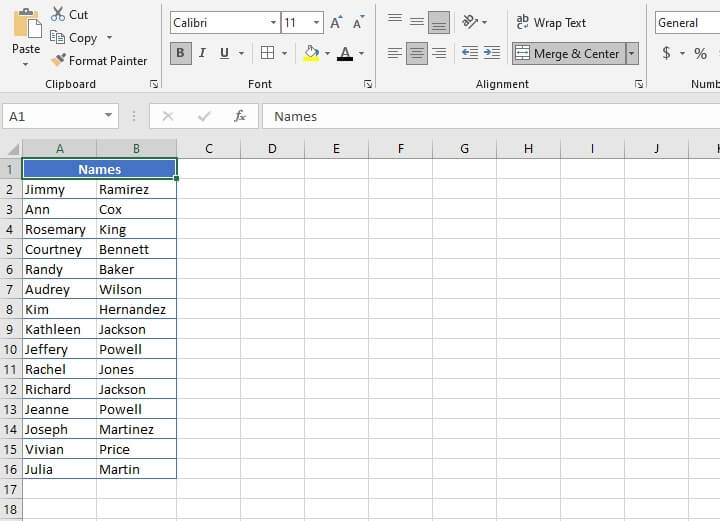Select cell containing Ramirez

[136, 189]
